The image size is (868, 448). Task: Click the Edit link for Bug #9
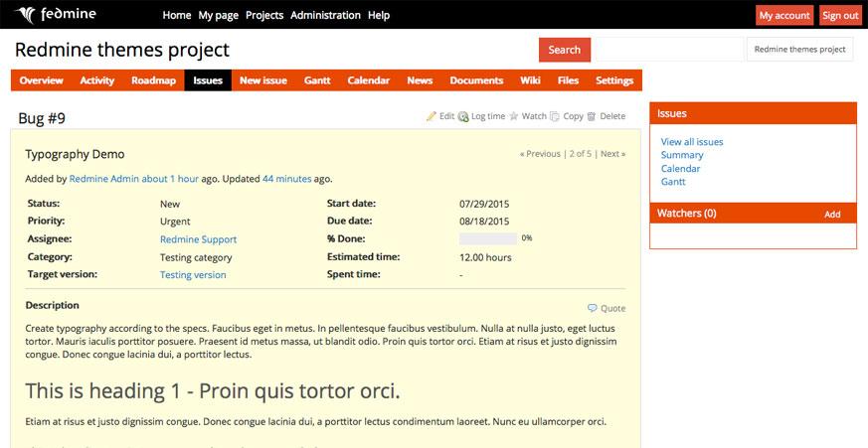point(446,116)
